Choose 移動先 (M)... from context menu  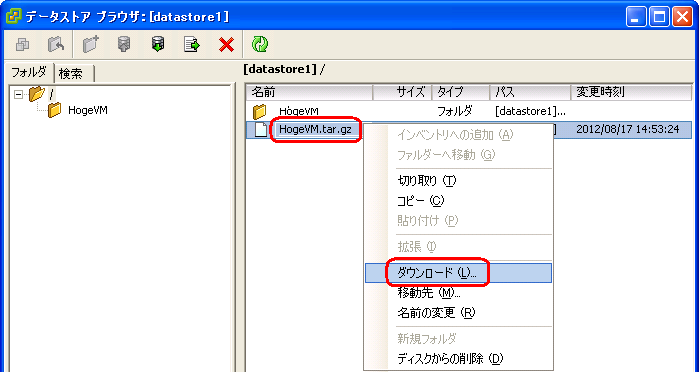point(458,293)
